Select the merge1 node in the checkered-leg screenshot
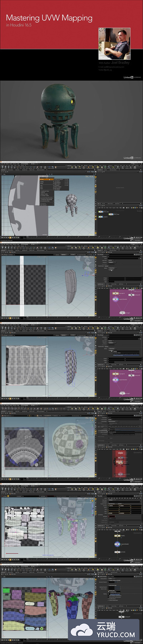143x644 pixels. pyautogui.click(x=122, y=394)
